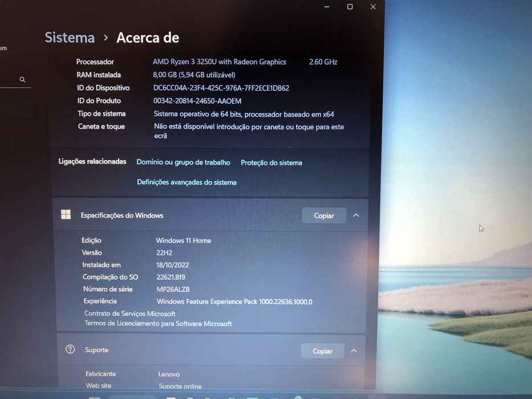Select the product ID 00342-20814-24650-AAOEM

pos(197,101)
